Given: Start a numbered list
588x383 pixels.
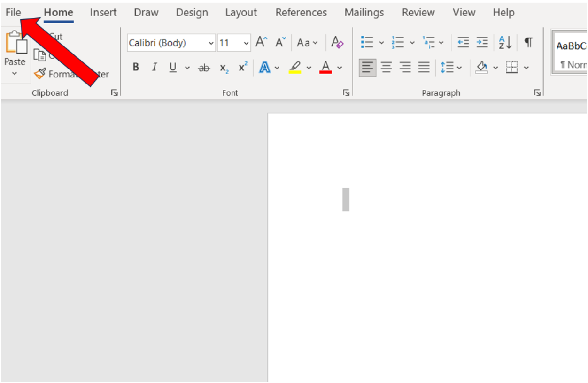Looking at the screenshot, I should (x=398, y=43).
